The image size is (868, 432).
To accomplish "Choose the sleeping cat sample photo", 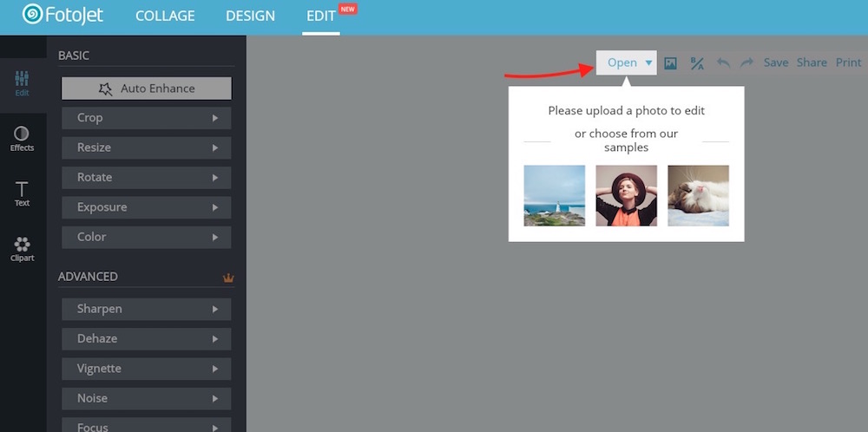I will tap(698, 196).
